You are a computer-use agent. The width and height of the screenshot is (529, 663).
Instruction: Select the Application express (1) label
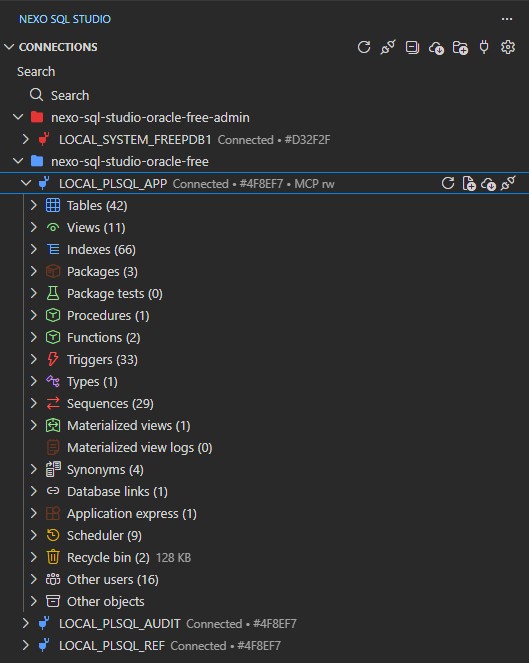tap(132, 513)
